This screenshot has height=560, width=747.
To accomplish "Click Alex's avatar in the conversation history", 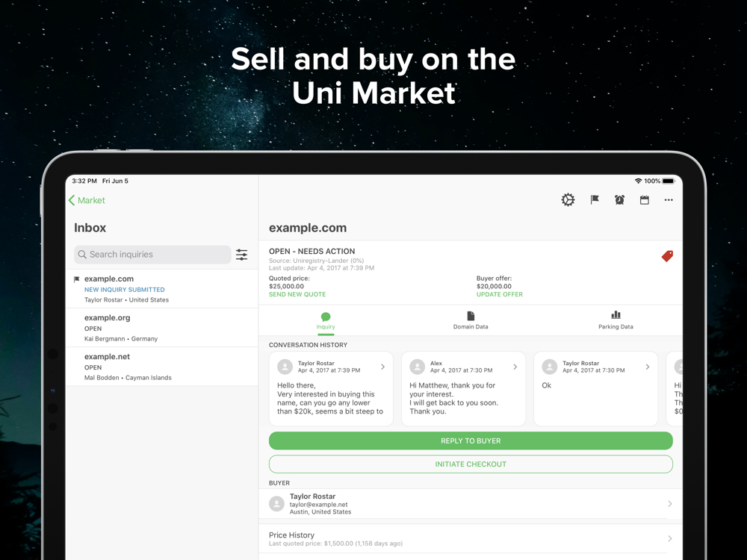I will pos(418,367).
